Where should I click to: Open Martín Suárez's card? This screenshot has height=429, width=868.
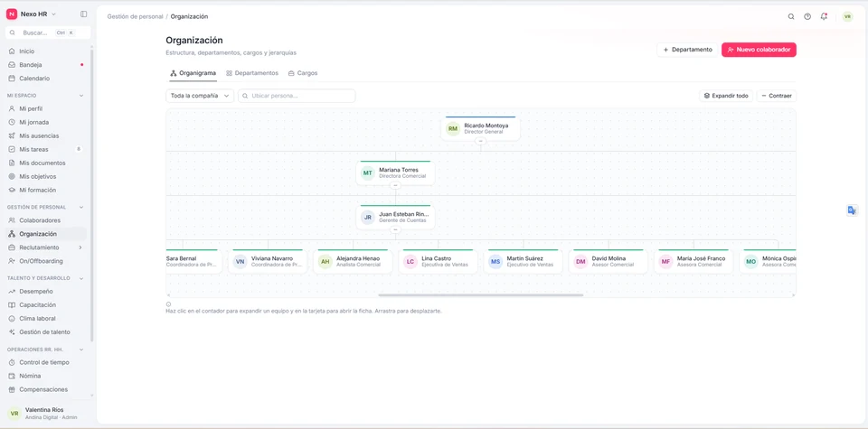click(524, 262)
